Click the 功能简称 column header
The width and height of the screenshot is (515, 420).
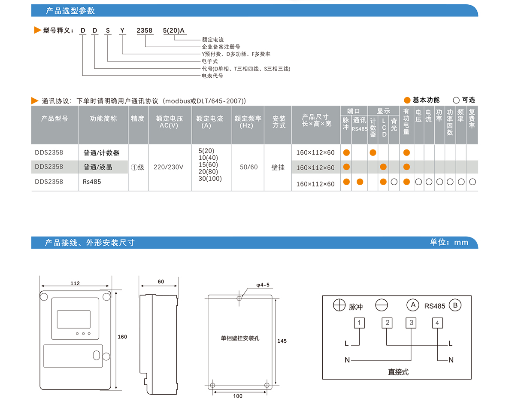(x=103, y=119)
